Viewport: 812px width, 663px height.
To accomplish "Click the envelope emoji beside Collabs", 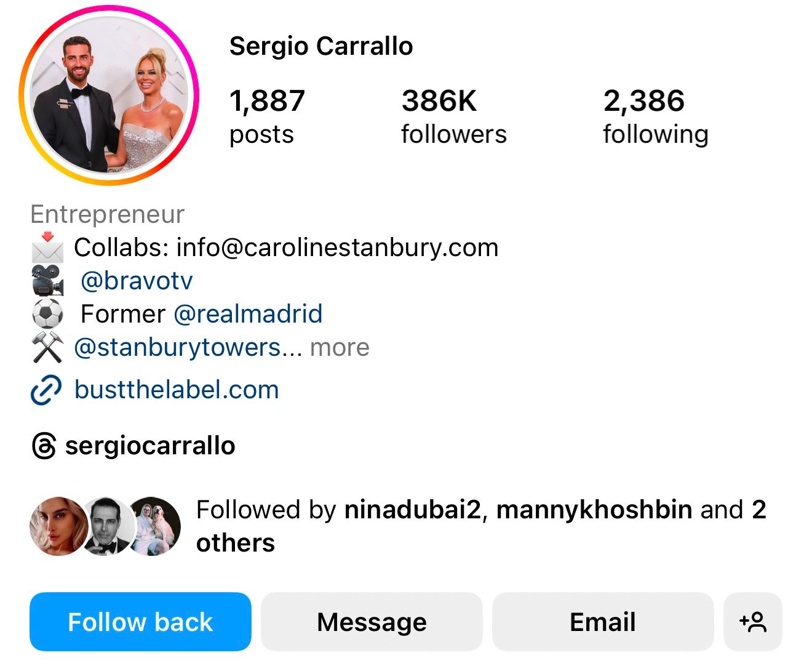I will pos(47,247).
